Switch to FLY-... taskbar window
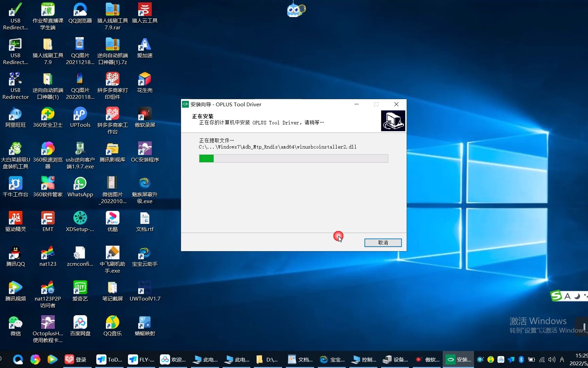 pos(141,359)
